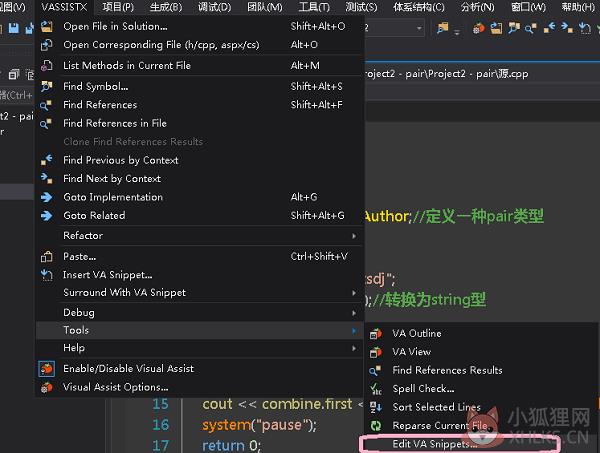Choose Spell Check... in submenu
600x453 pixels.
click(481, 389)
